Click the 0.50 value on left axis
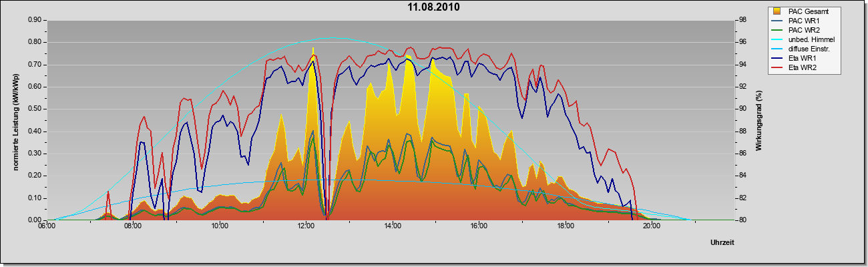The height and width of the screenshot is (267, 868). pos(35,109)
